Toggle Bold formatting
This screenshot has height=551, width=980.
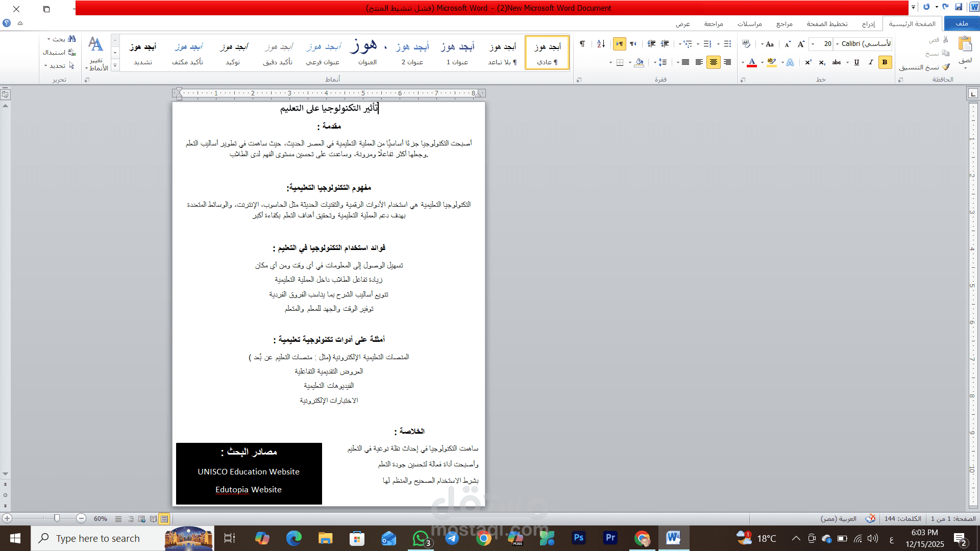pyautogui.click(x=885, y=62)
